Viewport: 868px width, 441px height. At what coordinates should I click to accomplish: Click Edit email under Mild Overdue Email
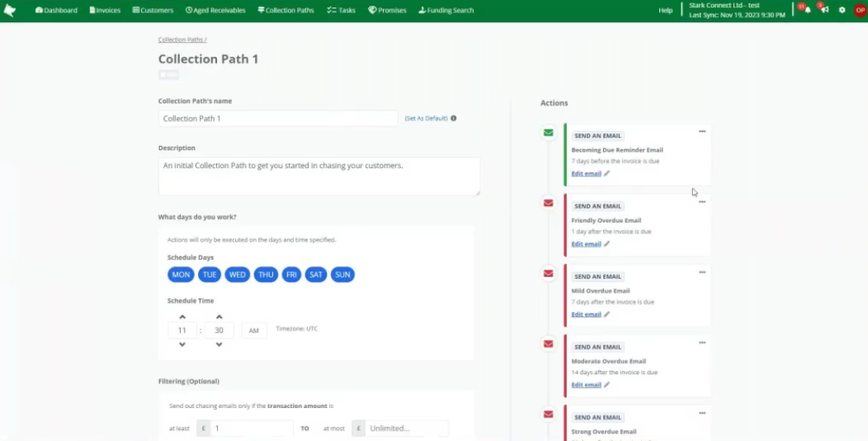[x=587, y=314]
